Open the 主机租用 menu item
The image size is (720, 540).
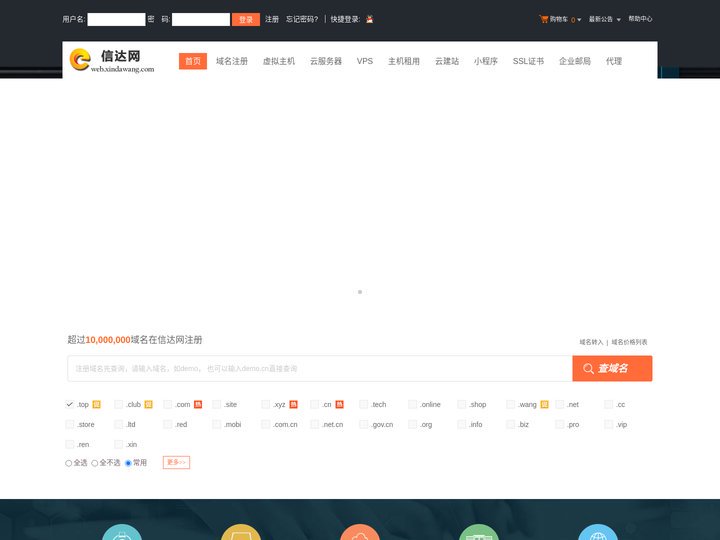404,61
